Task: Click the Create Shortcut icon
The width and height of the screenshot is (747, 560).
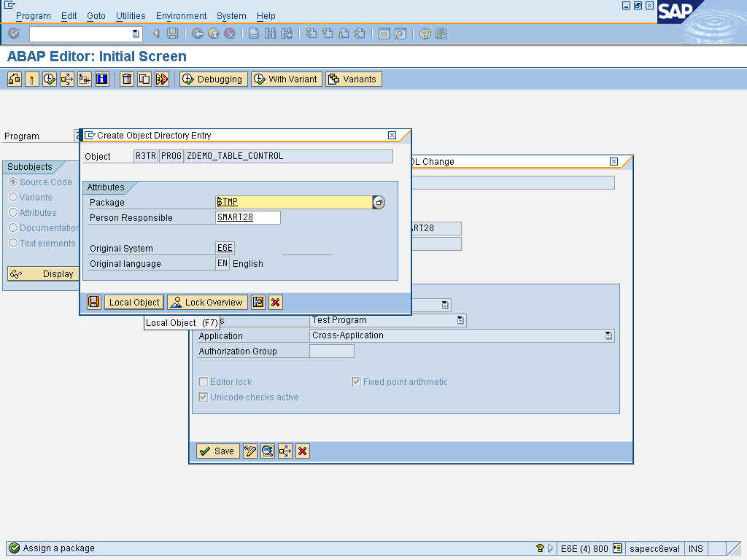Action: click(400, 34)
